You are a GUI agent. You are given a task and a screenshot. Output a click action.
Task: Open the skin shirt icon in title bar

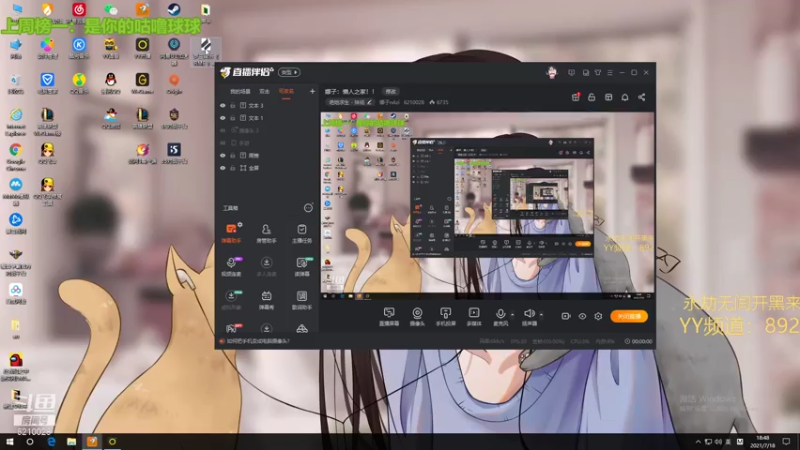point(597,72)
